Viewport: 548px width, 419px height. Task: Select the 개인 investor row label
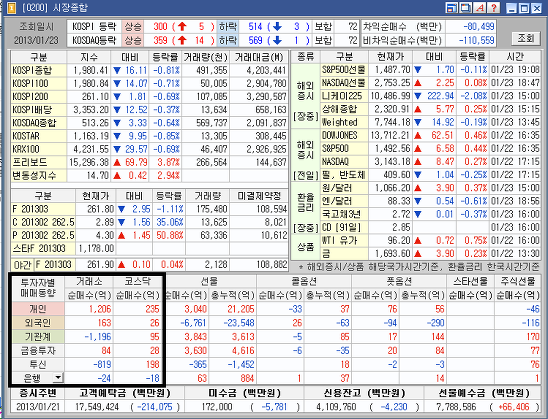38,309
